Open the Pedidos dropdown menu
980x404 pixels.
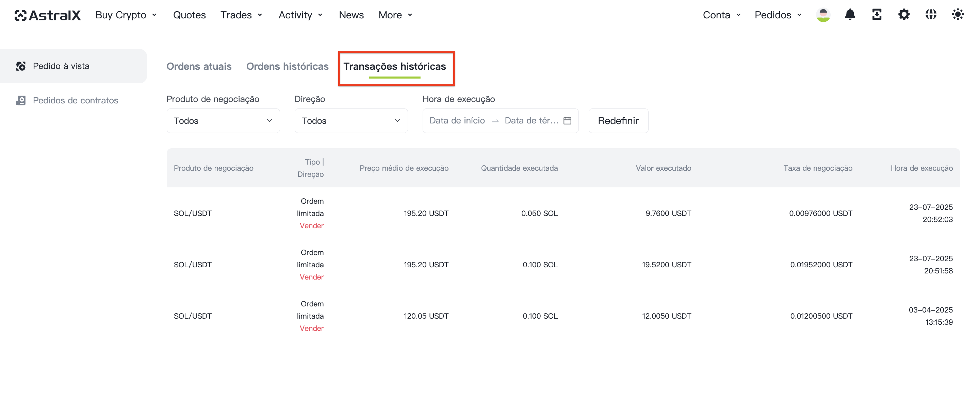(778, 15)
